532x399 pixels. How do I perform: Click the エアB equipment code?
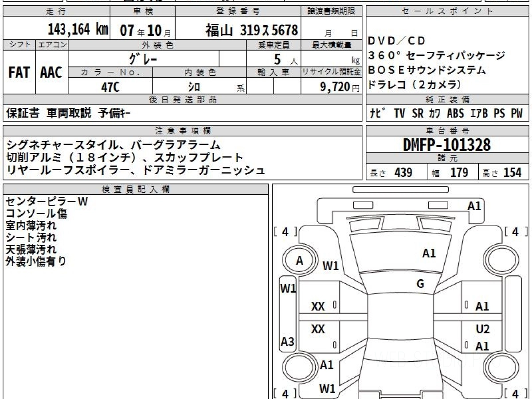pyautogui.click(x=479, y=113)
